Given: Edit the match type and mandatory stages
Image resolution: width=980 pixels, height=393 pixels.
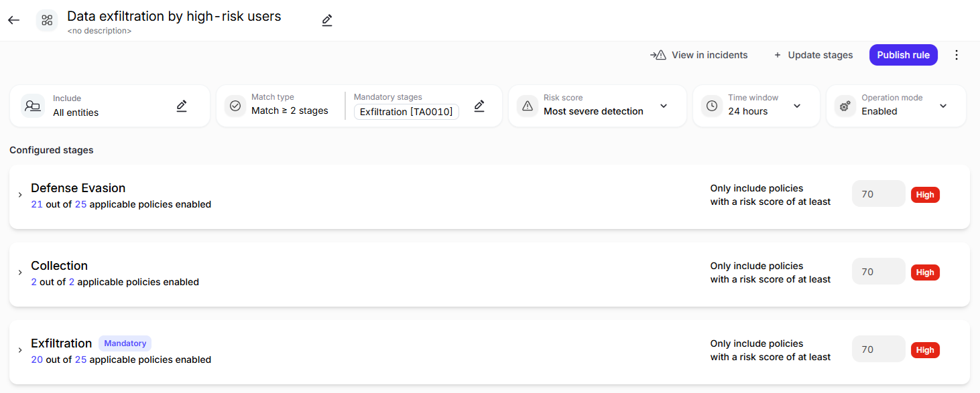Looking at the screenshot, I should point(479,106).
